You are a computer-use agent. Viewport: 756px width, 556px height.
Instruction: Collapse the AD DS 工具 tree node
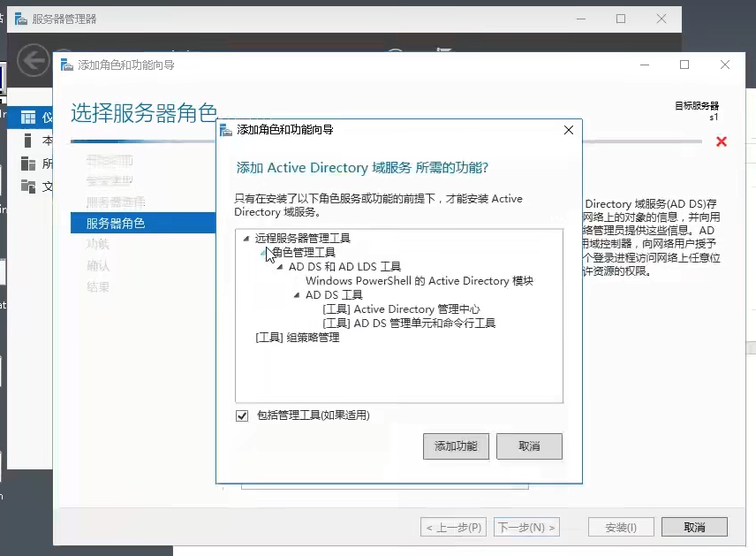297,295
